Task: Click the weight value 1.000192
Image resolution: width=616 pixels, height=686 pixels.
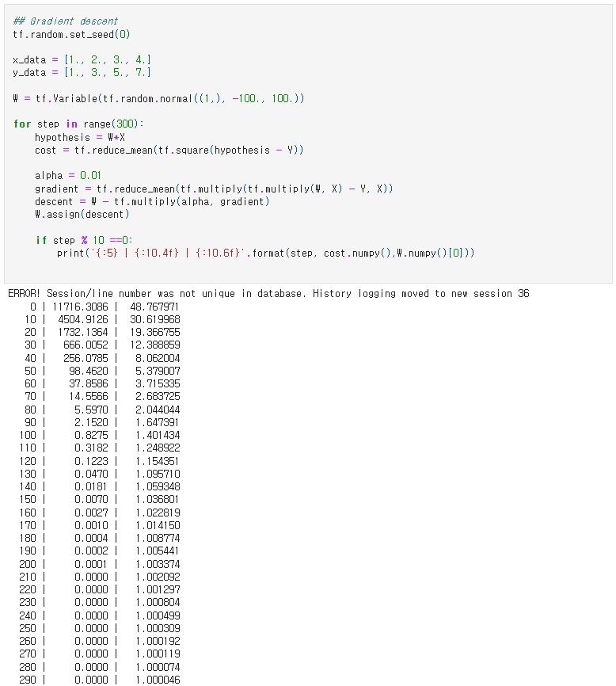Action: pyautogui.click(x=158, y=641)
